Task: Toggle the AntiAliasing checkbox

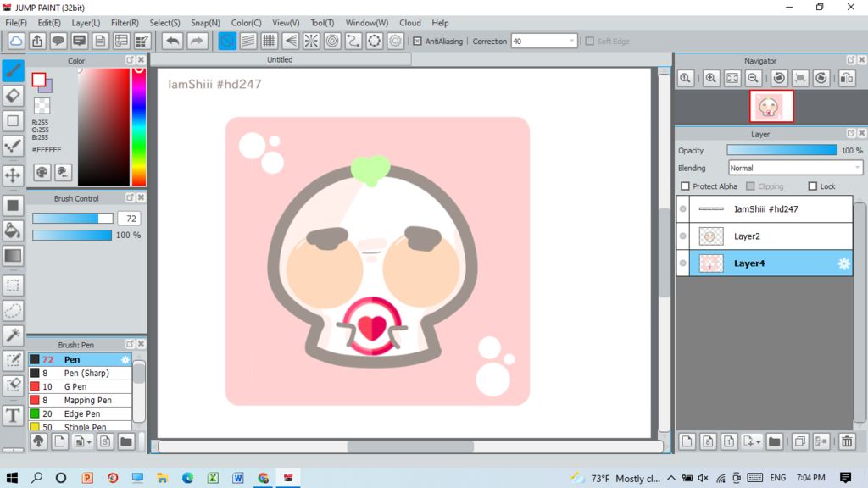Action: click(x=417, y=41)
